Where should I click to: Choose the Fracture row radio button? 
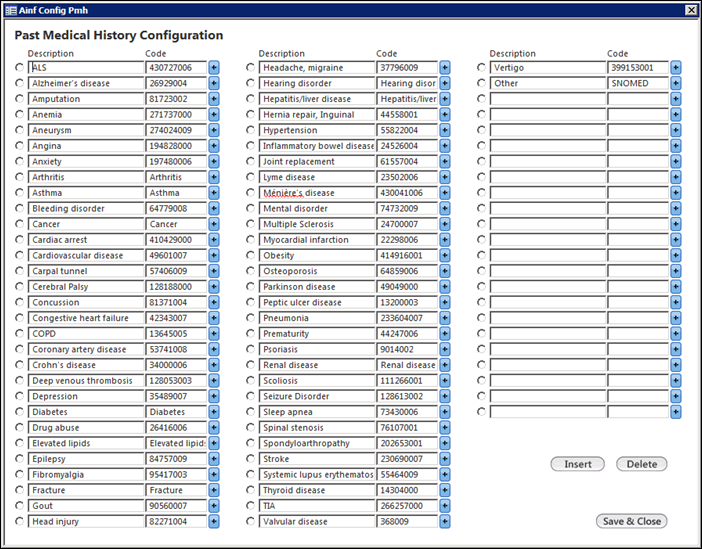(19, 490)
